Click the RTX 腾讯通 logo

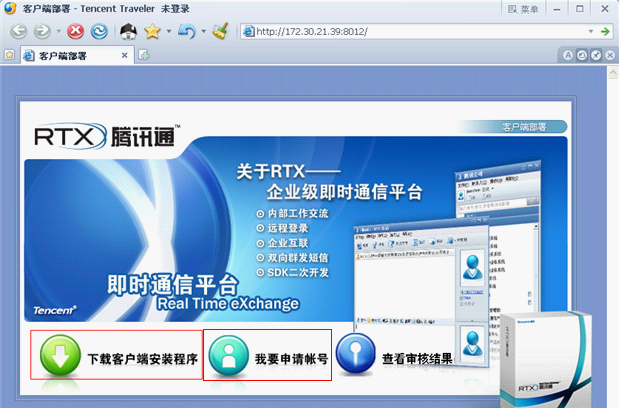[107, 136]
